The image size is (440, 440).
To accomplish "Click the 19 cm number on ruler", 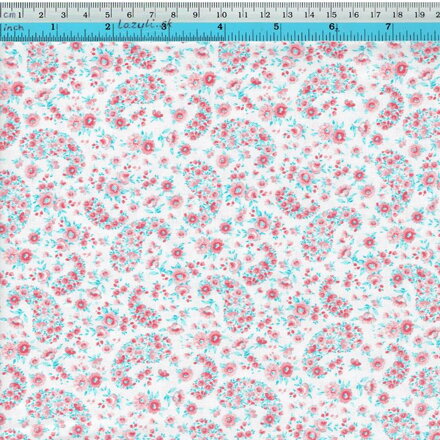I will coord(420,14).
